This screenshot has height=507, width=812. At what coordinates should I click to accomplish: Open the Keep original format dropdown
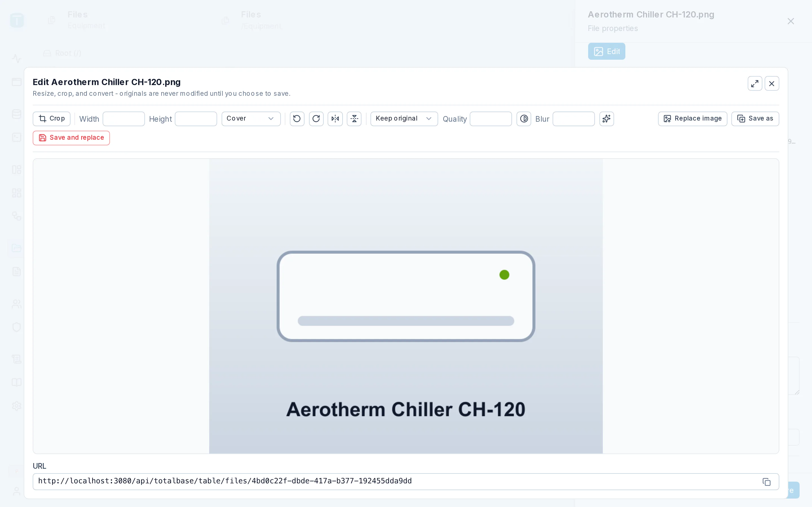click(404, 119)
